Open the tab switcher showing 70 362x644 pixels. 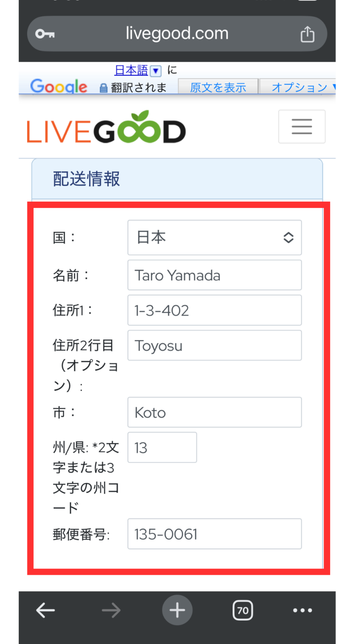243,610
